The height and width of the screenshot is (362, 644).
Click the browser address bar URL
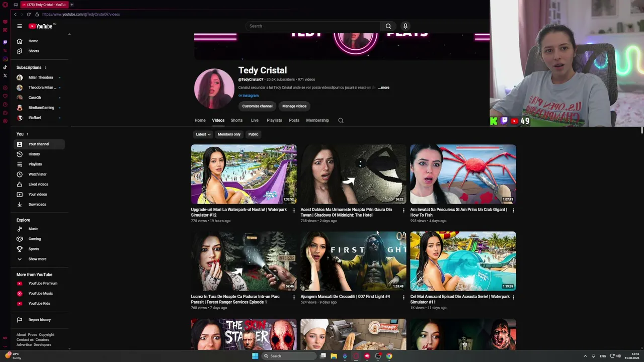[81, 14]
